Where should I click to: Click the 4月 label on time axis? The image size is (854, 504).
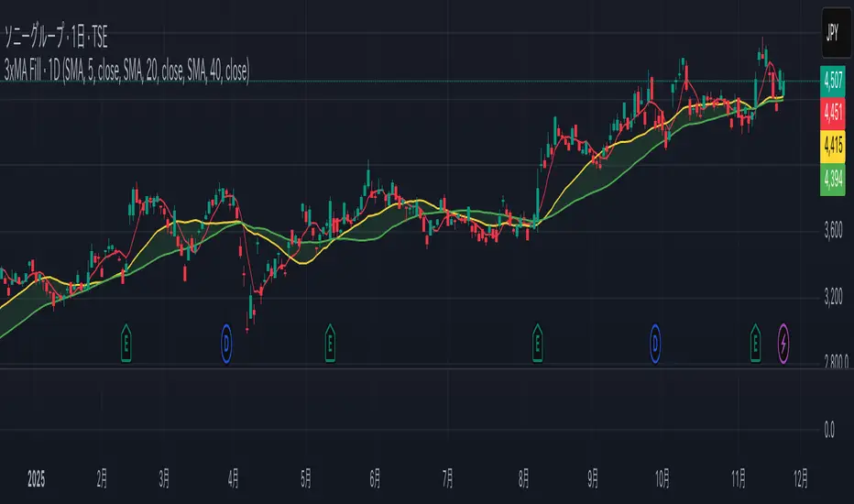pyautogui.click(x=233, y=479)
